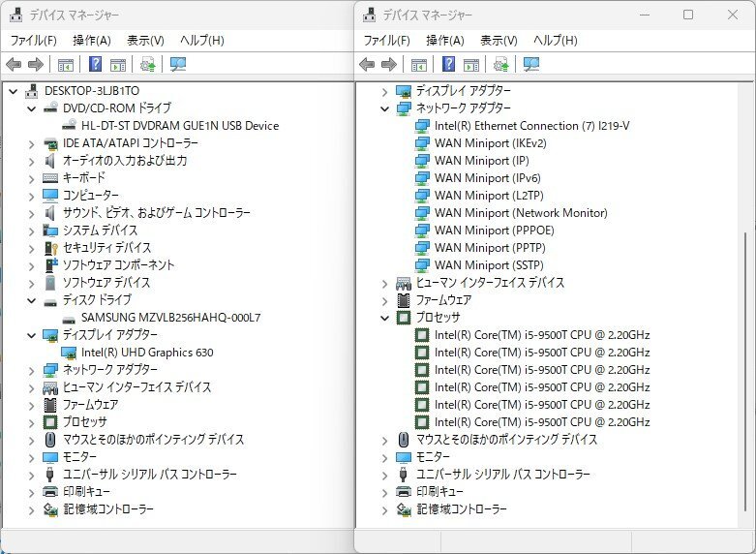Select ソフトウェア コンポーネント category

[119, 265]
